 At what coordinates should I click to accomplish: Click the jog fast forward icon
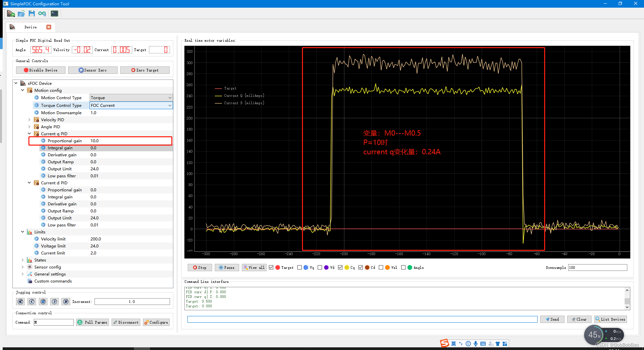(x=66, y=302)
